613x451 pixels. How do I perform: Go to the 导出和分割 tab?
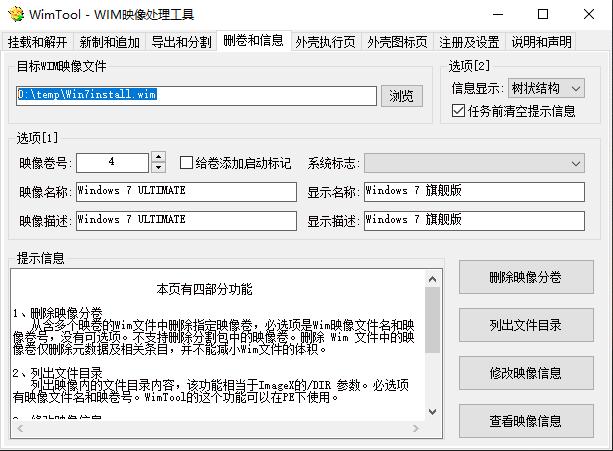tap(181, 42)
